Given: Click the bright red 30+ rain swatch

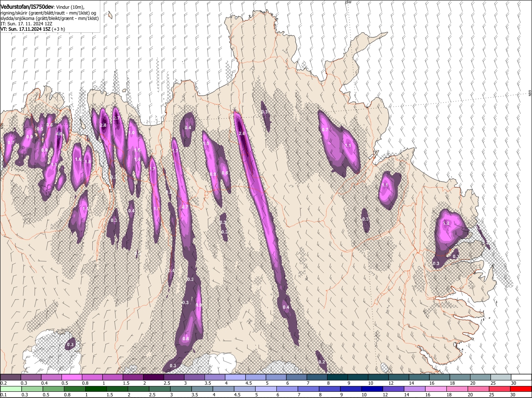Looking at the screenshot, I should (521, 389).
